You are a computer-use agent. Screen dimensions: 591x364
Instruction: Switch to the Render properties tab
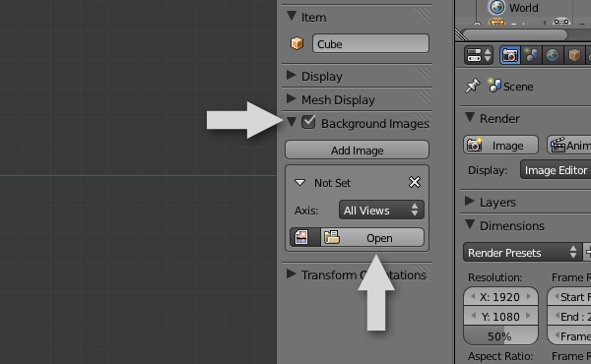point(510,56)
